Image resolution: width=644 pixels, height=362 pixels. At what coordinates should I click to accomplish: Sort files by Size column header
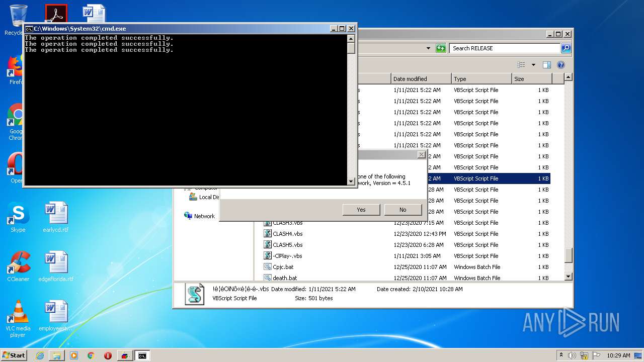[x=532, y=79]
